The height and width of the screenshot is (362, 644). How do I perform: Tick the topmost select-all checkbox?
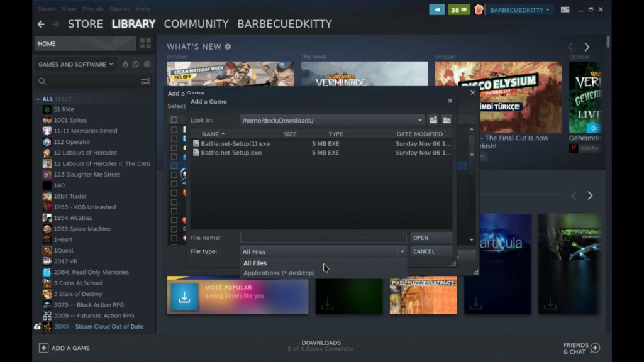pos(174,120)
